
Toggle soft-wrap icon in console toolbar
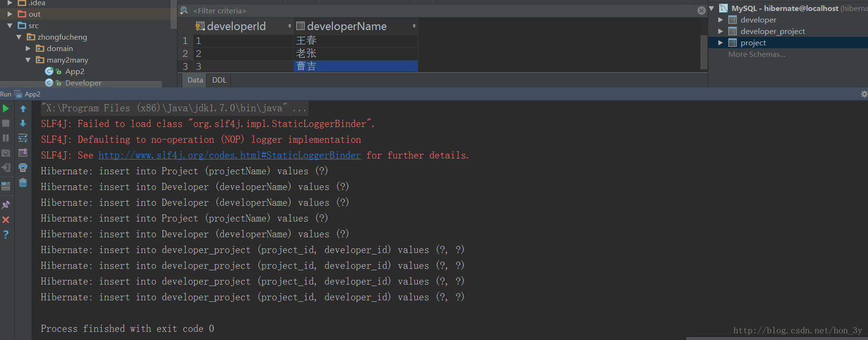23,138
